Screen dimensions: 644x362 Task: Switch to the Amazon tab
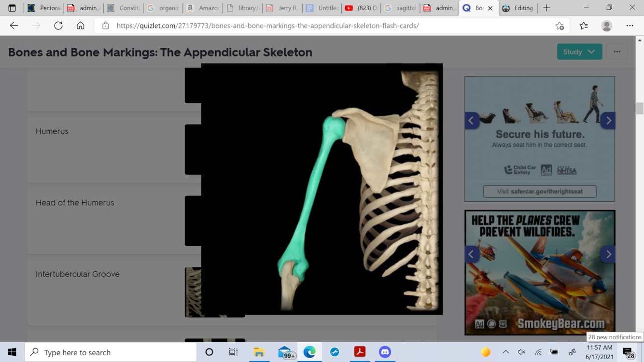point(203,8)
